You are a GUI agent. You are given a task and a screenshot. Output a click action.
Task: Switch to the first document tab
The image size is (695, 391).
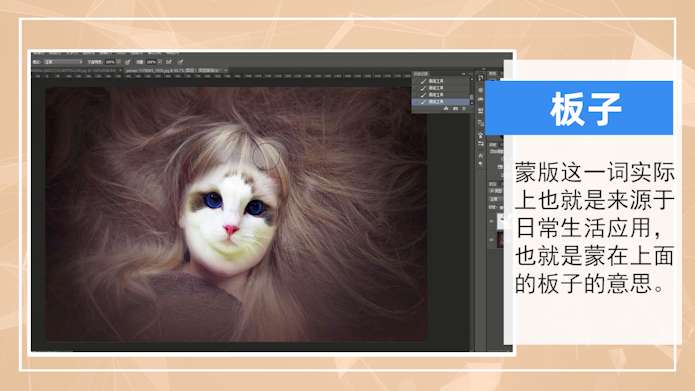(x=75, y=70)
